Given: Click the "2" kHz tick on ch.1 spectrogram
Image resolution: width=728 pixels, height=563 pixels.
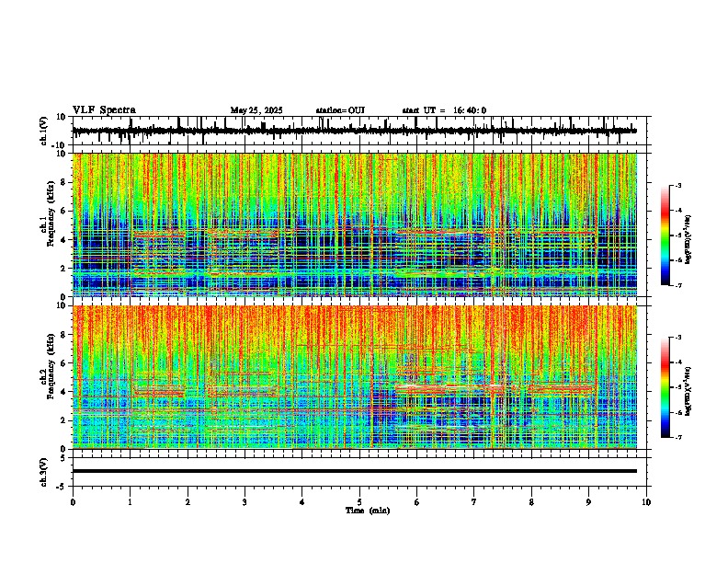Looking at the screenshot, I should click(x=63, y=269).
